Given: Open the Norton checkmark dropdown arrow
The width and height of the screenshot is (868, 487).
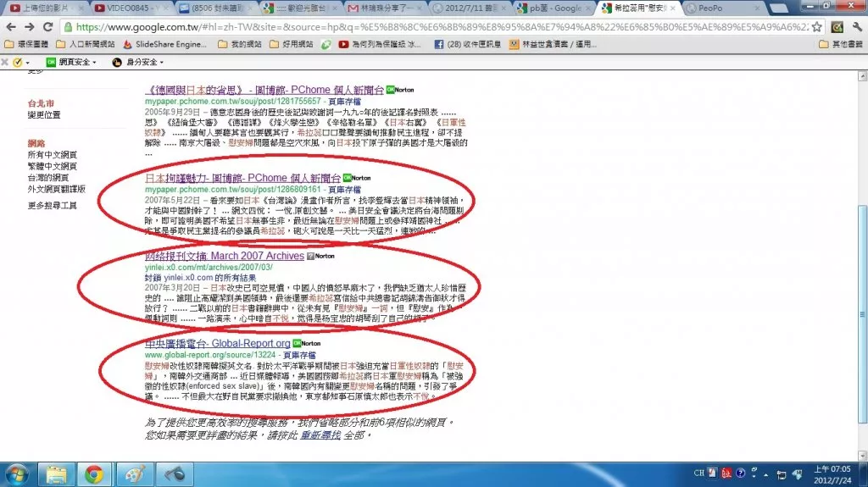Looking at the screenshot, I should [x=27, y=63].
